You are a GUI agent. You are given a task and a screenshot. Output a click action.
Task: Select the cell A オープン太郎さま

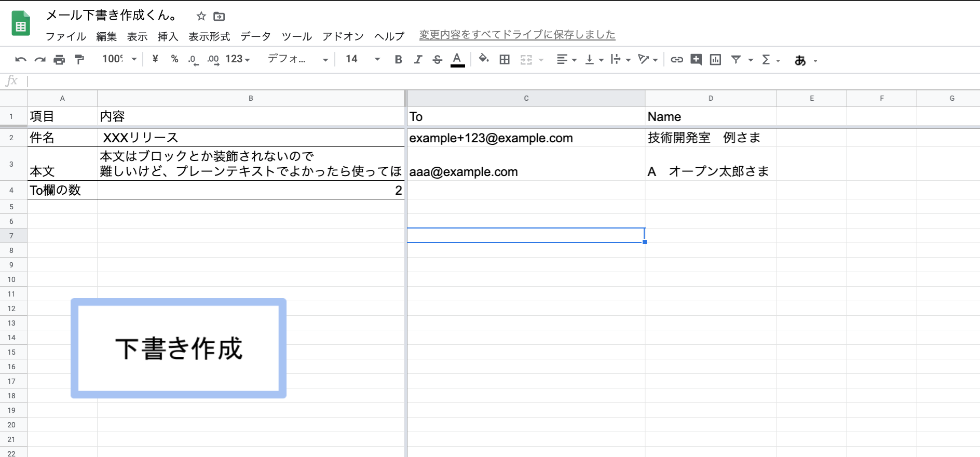711,164
